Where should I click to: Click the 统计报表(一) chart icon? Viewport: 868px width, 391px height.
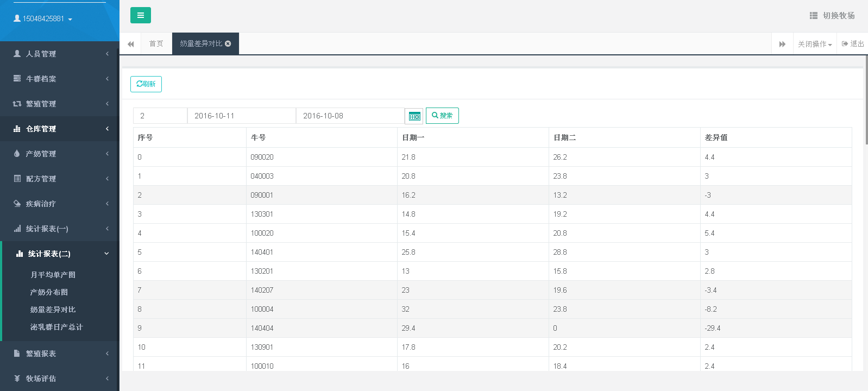tap(17, 229)
